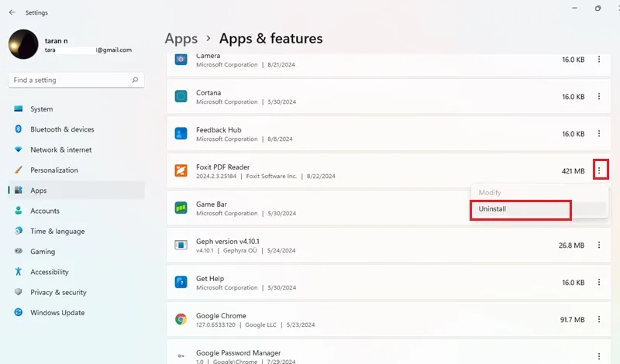
Task: Click the Google Chrome app icon
Action: [181, 319]
